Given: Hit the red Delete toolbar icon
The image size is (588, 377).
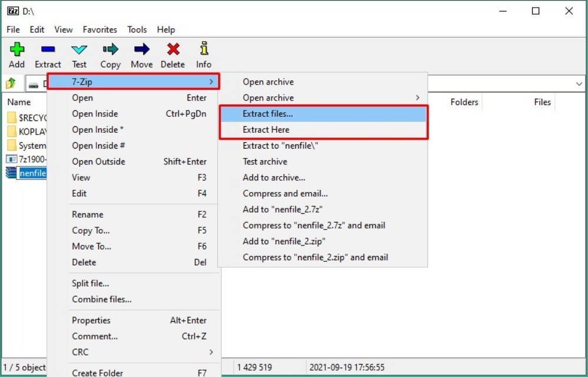Looking at the screenshot, I should [173, 50].
